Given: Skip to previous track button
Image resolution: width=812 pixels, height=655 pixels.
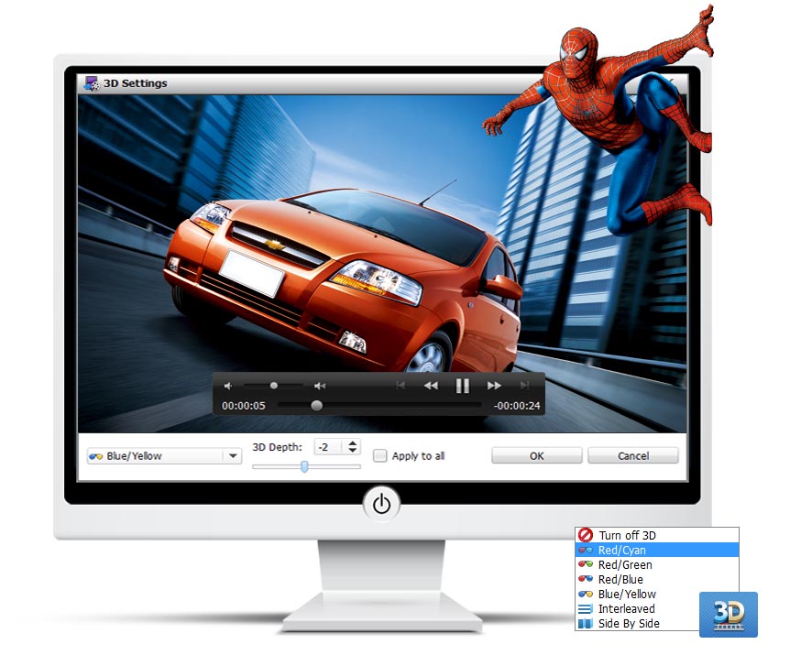Looking at the screenshot, I should point(401,386).
